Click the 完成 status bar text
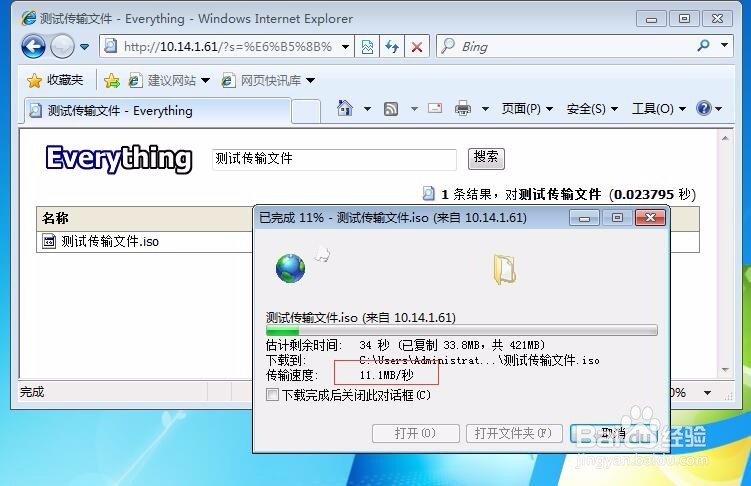The width and height of the screenshot is (751, 486). pyautogui.click(x=32, y=392)
